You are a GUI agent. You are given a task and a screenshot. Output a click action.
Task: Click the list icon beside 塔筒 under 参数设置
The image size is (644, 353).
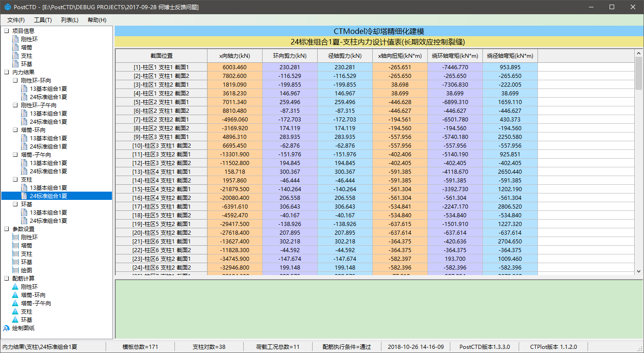(x=15, y=246)
